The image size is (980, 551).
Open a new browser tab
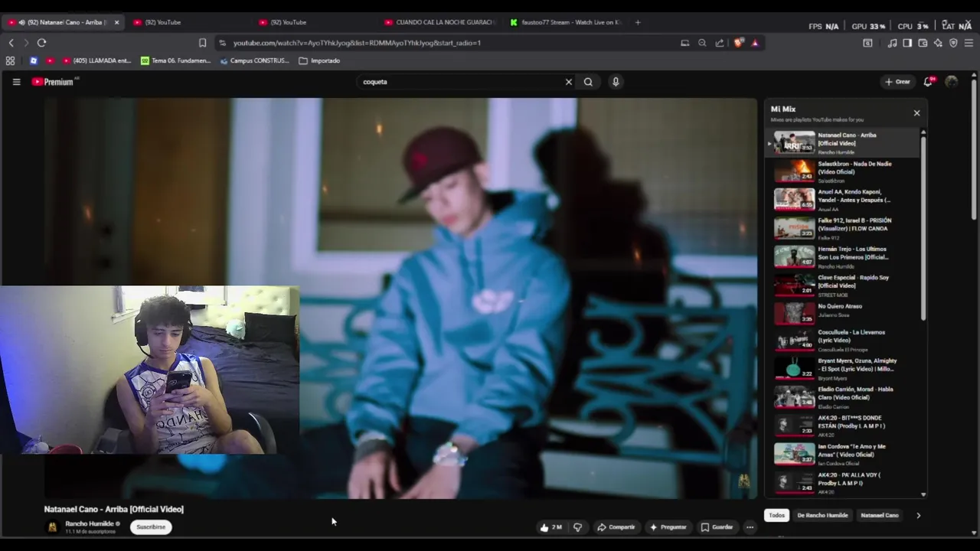638,22
